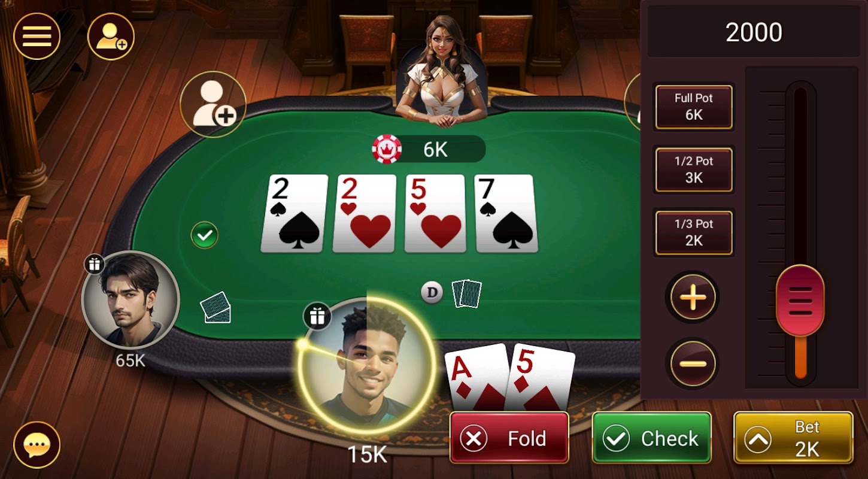Fold the current hand
The height and width of the screenshot is (479, 868).
point(509,438)
